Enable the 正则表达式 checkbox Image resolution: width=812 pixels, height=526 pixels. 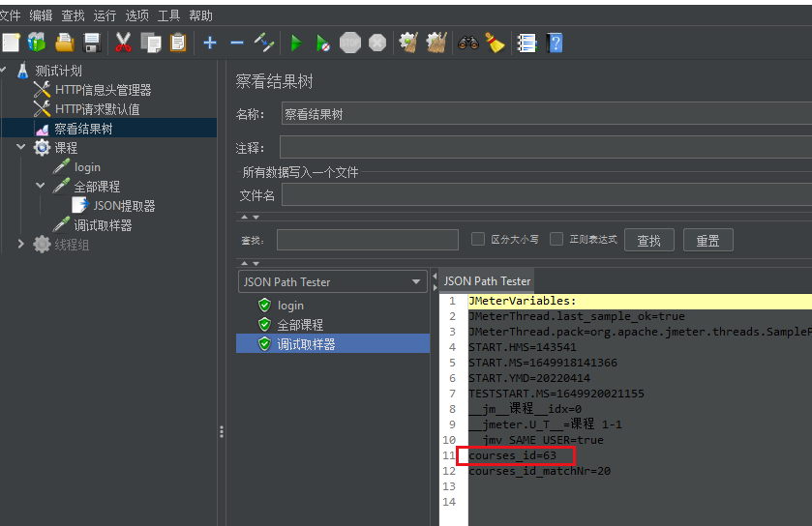click(556, 239)
